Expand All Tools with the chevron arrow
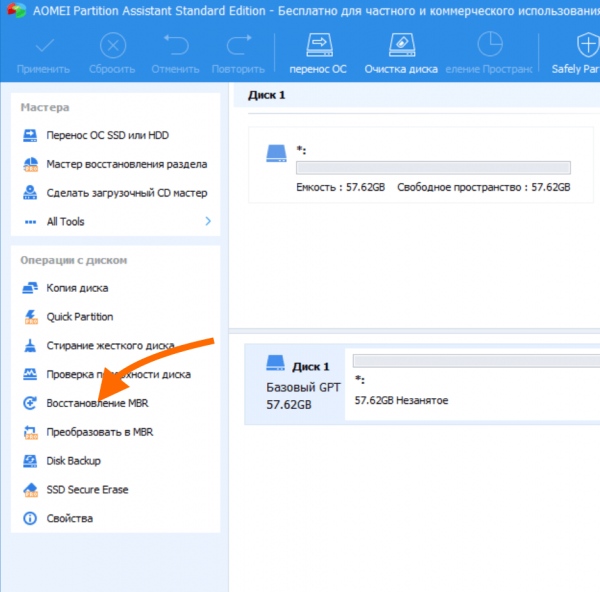The image size is (600, 592). point(208,221)
